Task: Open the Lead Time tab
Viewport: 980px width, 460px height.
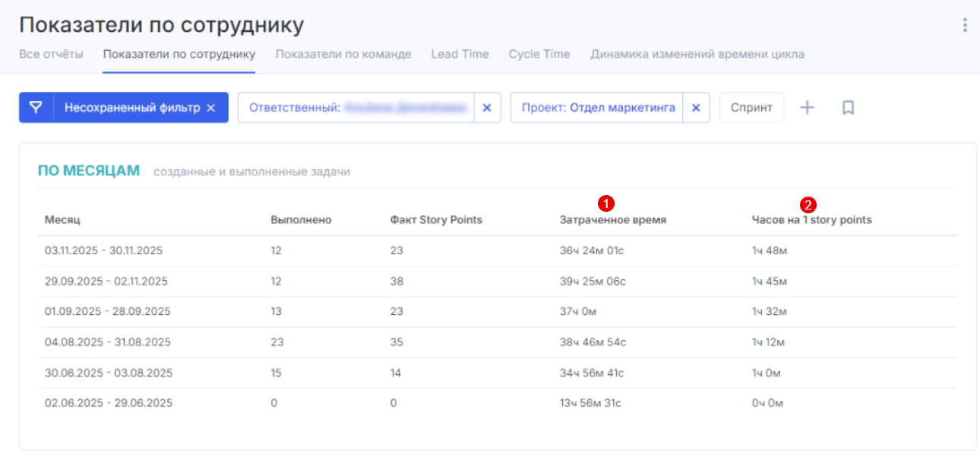Action: [460, 54]
